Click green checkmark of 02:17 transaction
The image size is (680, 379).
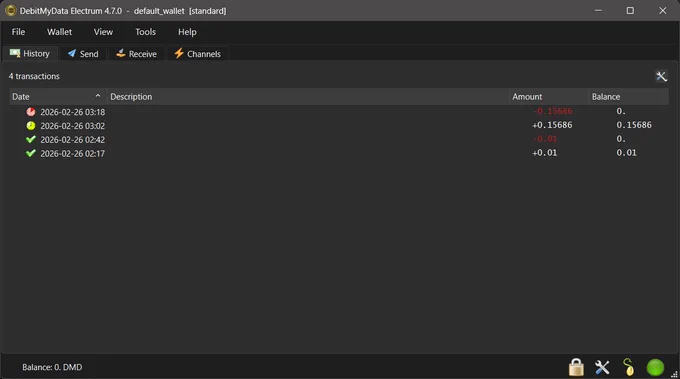point(30,153)
